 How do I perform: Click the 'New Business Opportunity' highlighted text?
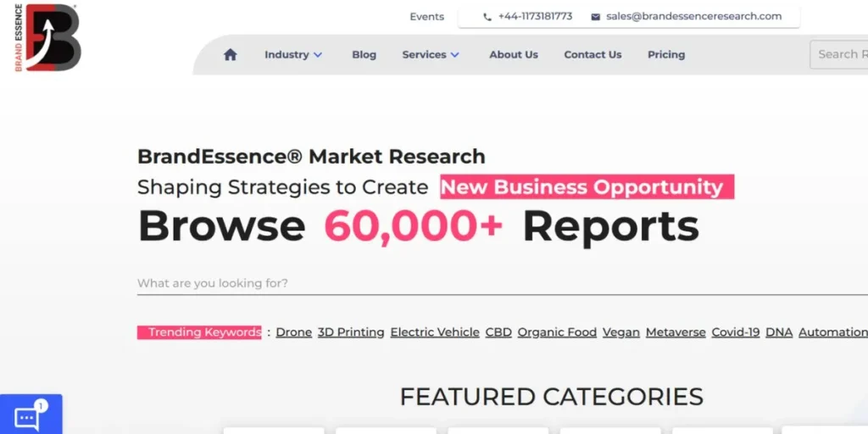pyautogui.click(x=587, y=187)
